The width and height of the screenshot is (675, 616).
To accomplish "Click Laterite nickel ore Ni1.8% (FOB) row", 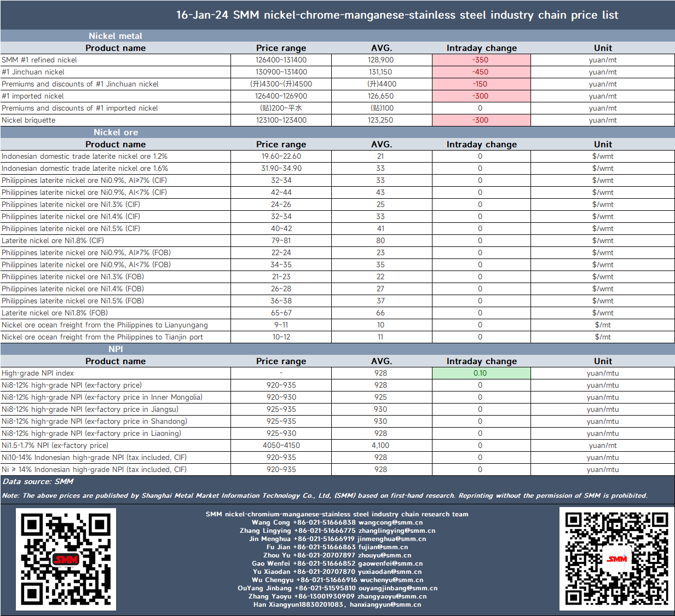I will pyautogui.click(x=55, y=313).
